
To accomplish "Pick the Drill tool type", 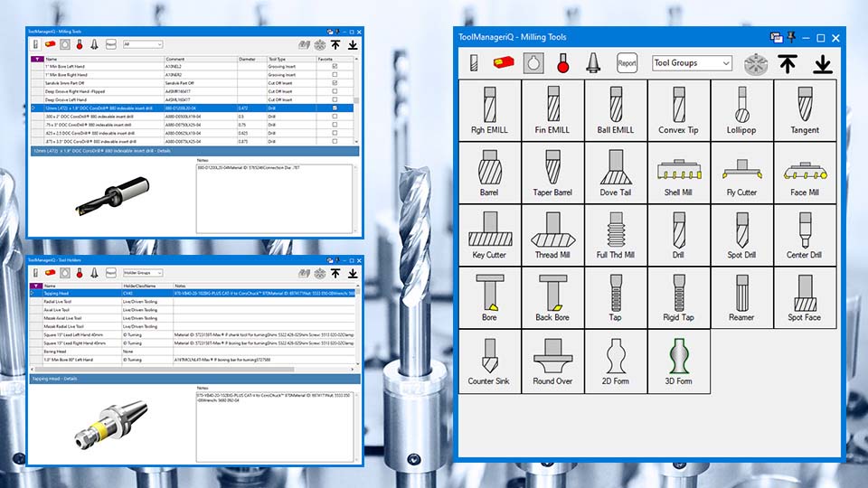I will coord(679,236).
